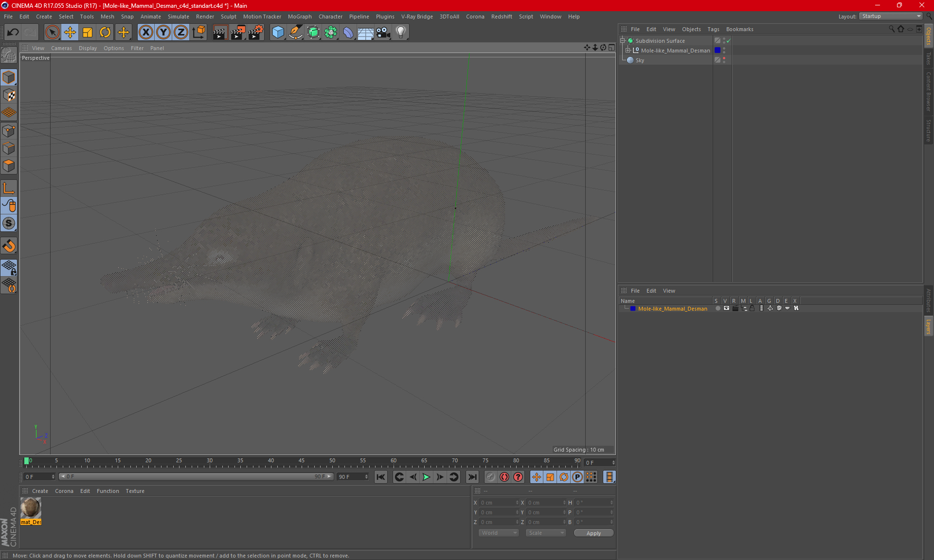Open the Layers side tab
934x560 pixels.
click(928, 326)
